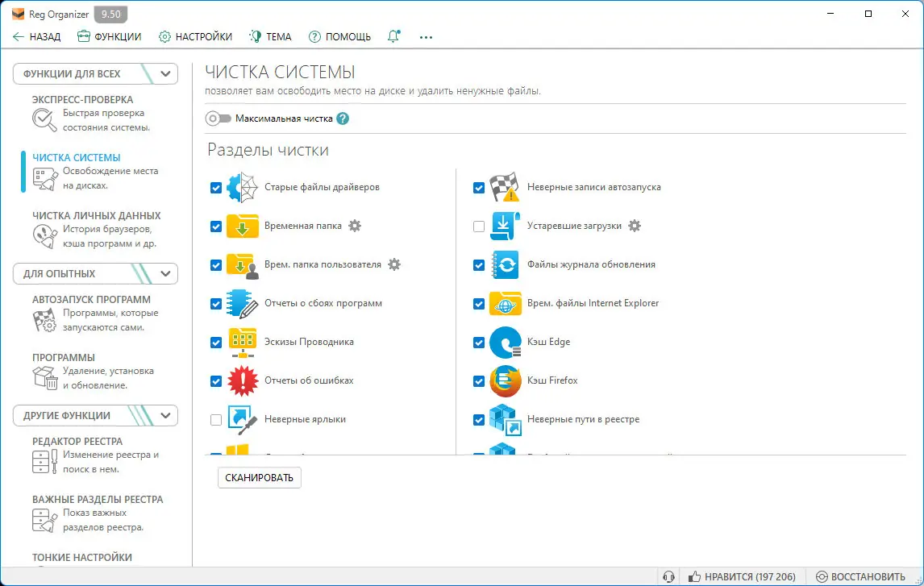This screenshot has width=924, height=586.
Task: Collapse the Другие функции section
Action: [x=95, y=415]
